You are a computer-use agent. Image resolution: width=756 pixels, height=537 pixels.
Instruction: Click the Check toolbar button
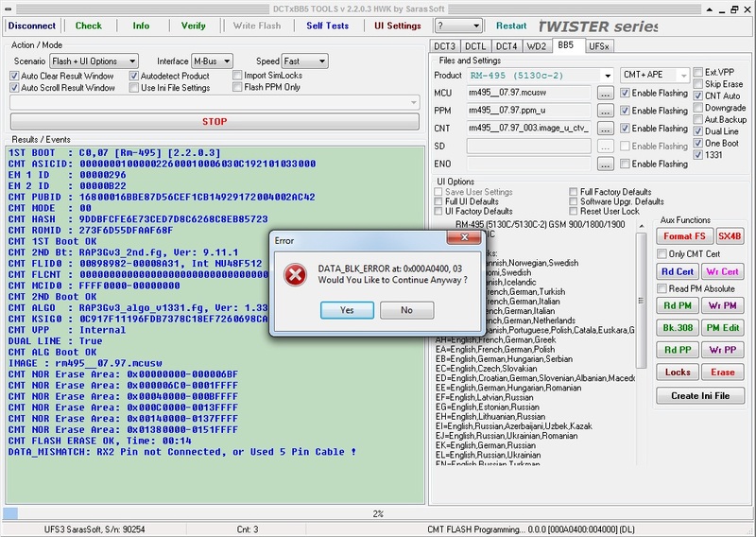[88, 26]
